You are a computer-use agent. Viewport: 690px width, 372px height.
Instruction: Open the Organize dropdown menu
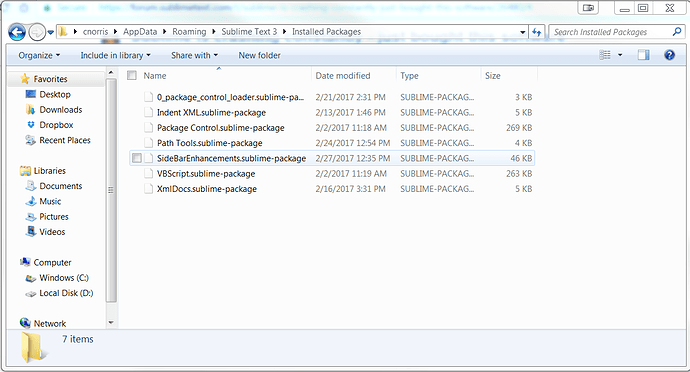[x=39, y=55]
